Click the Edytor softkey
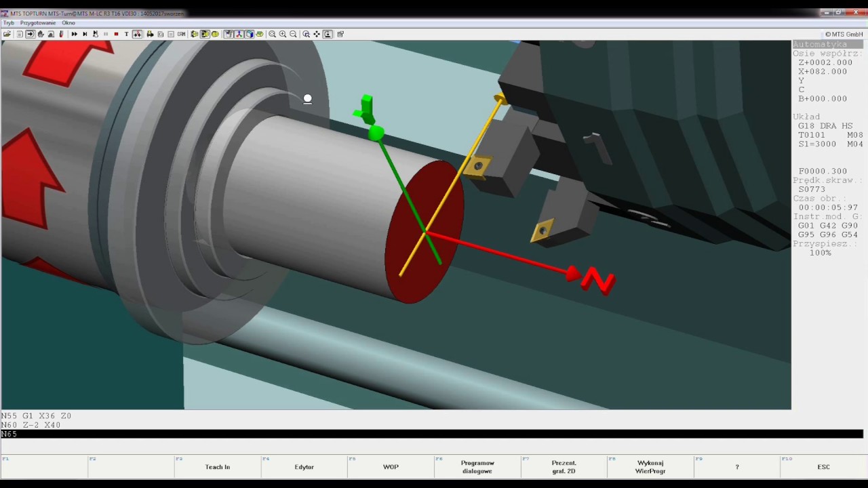Viewport: 868px width, 488px height. tap(304, 467)
